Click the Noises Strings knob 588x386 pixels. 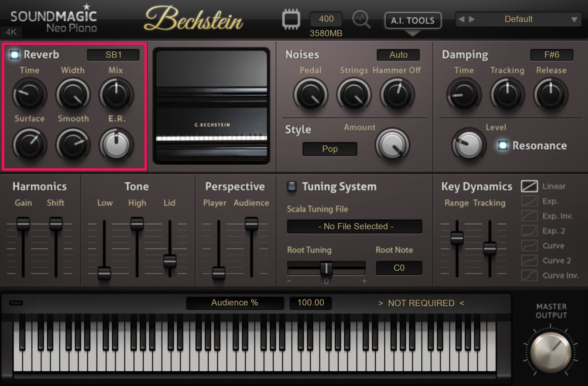354,94
